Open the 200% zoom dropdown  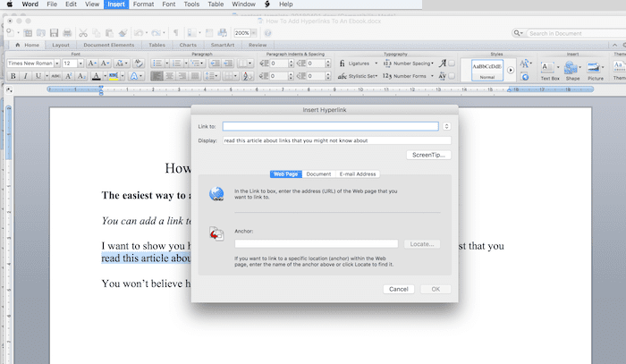pos(253,33)
